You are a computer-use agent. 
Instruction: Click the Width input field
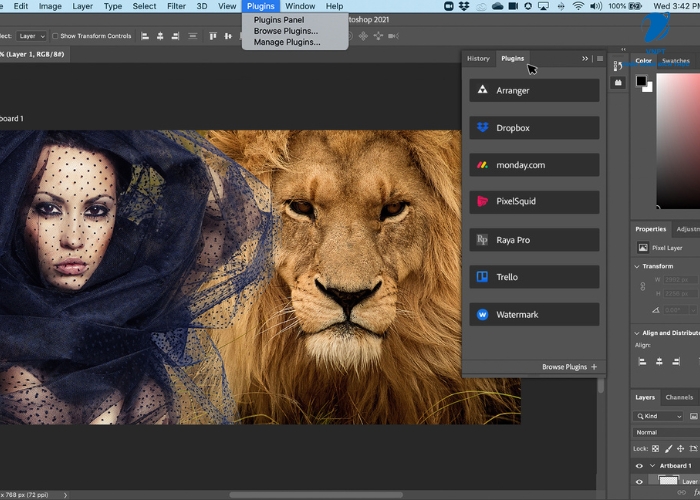pos(681,279)
